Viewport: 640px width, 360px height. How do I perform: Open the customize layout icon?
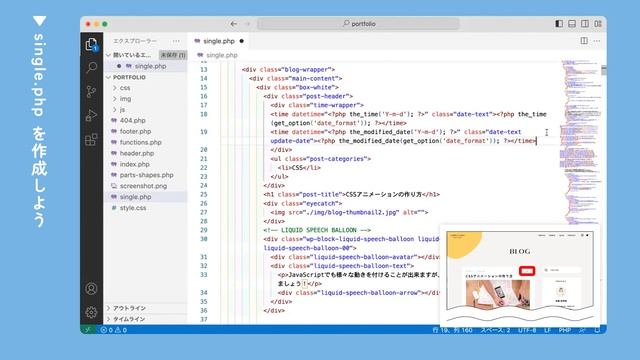[x=598, y=24]
